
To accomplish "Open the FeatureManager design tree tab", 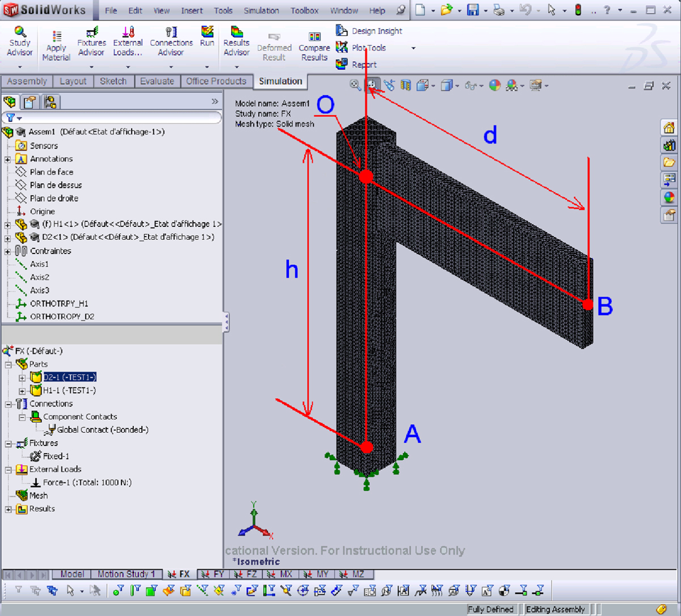I will point(10,102).
